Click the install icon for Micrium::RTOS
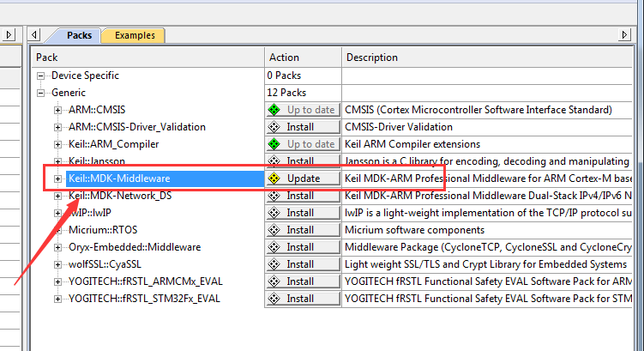644x351 pixels. pyautogui.click(x=274, y=230)
